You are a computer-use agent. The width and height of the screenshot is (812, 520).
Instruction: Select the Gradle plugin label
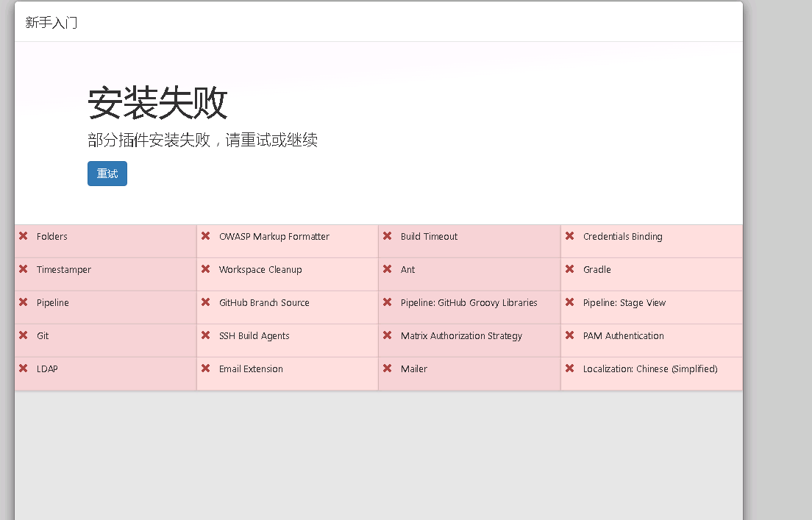click(596, 270)
